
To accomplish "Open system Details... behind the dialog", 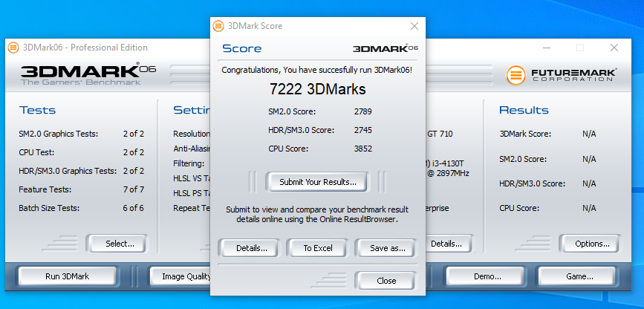I will (448, 243).
